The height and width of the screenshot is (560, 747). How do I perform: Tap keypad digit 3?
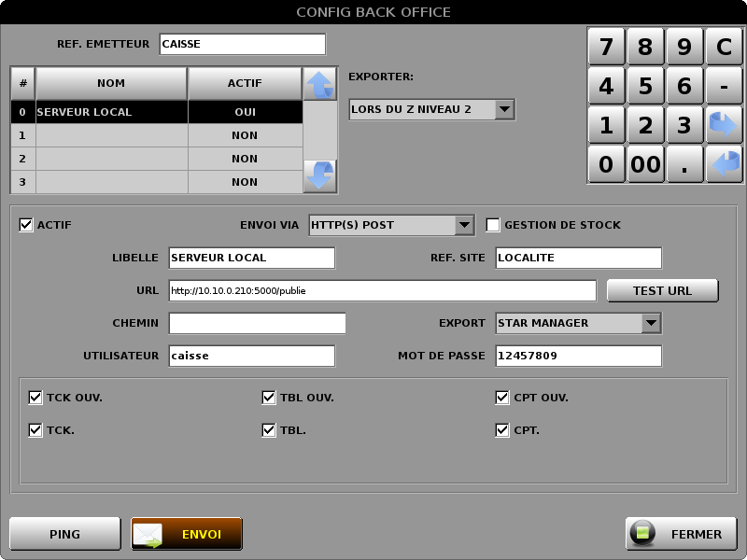point(684,125)
